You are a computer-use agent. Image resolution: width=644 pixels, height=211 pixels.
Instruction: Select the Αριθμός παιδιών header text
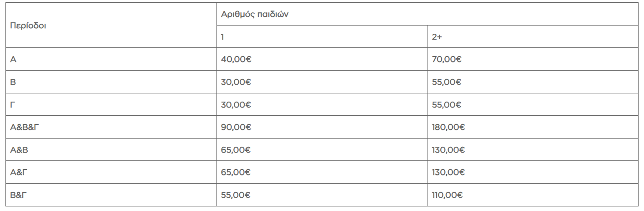255,14
